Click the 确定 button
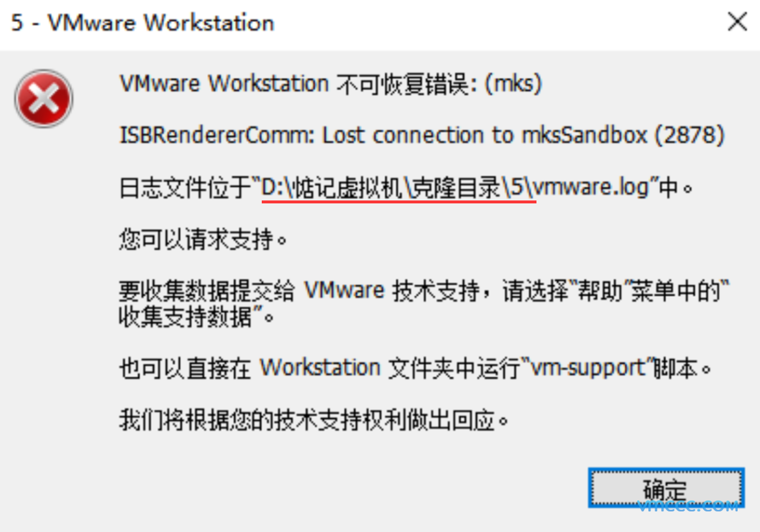This screenshot has width=760, height=532. coord(666,488)
